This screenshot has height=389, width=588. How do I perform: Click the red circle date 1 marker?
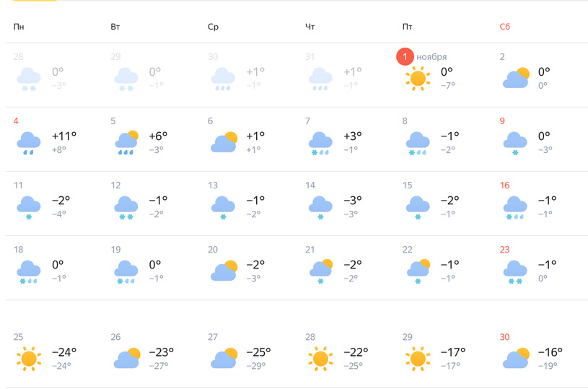[x=405, y=56]
